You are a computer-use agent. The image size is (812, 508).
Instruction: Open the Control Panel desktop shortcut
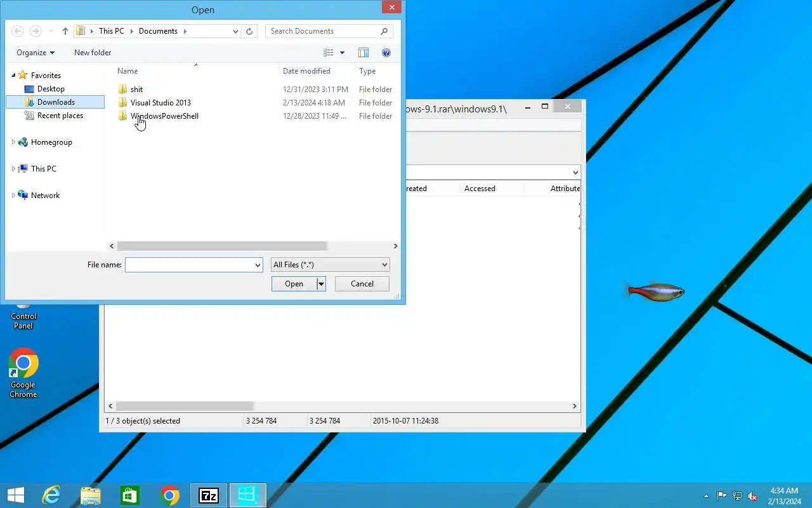click(x=23, y=315)
